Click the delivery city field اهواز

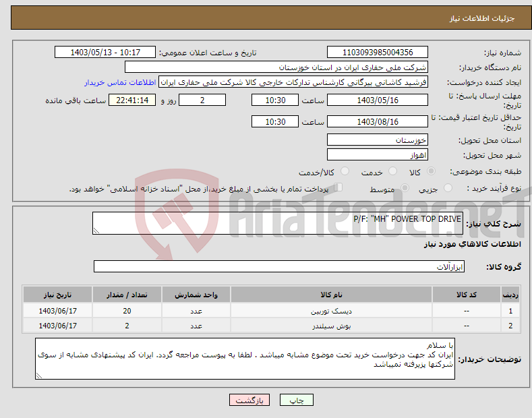point(378,154)
